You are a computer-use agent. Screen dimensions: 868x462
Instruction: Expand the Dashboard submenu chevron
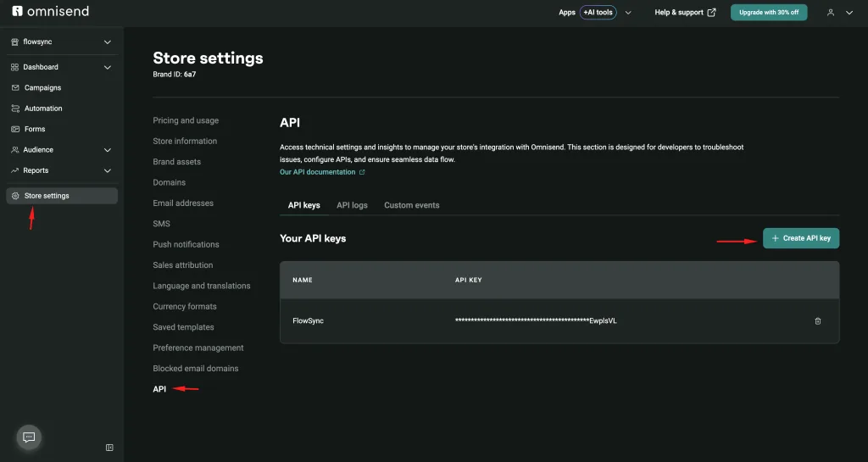click(x=108, y=67)
